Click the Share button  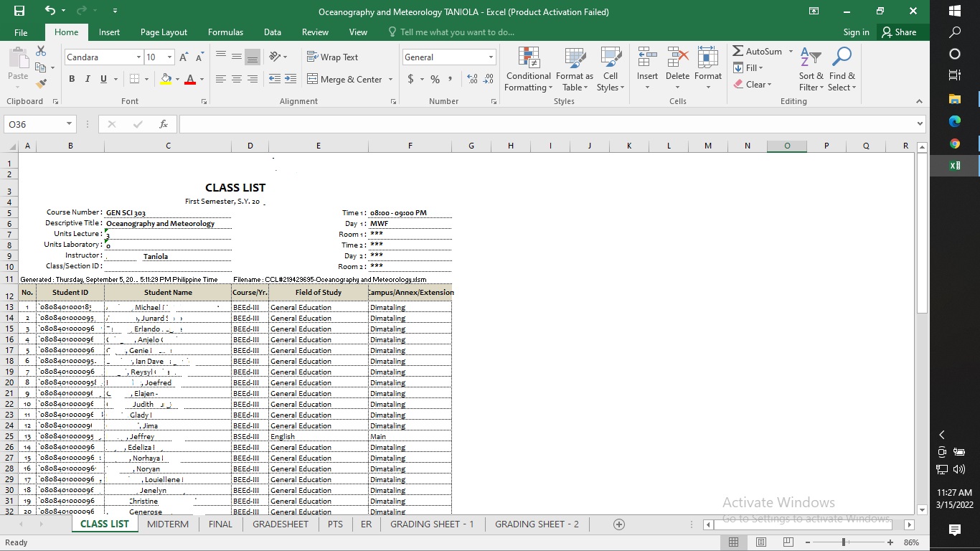point(899,32)
